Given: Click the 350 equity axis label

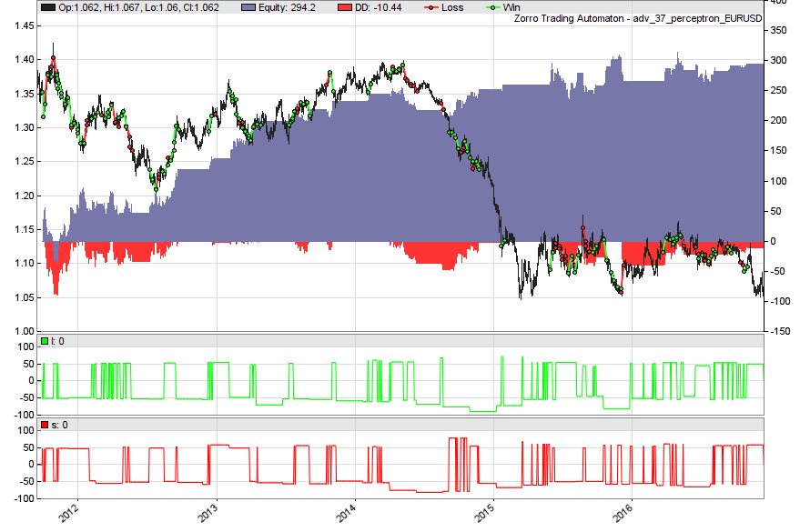Looking at the screenshot, I should coord(778,30).
